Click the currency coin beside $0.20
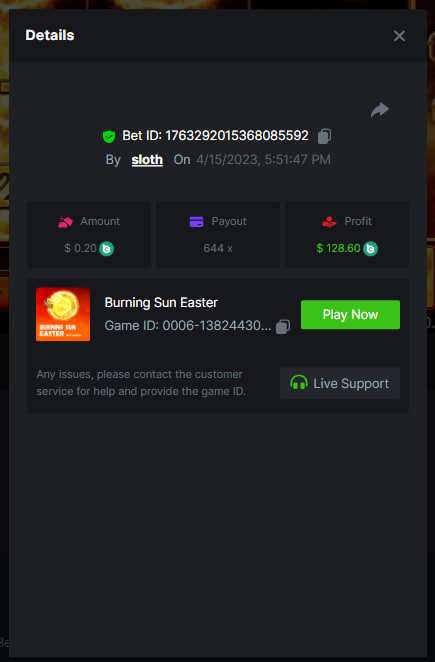The height and width of the screenshot is (662, 435). (106, 249)
